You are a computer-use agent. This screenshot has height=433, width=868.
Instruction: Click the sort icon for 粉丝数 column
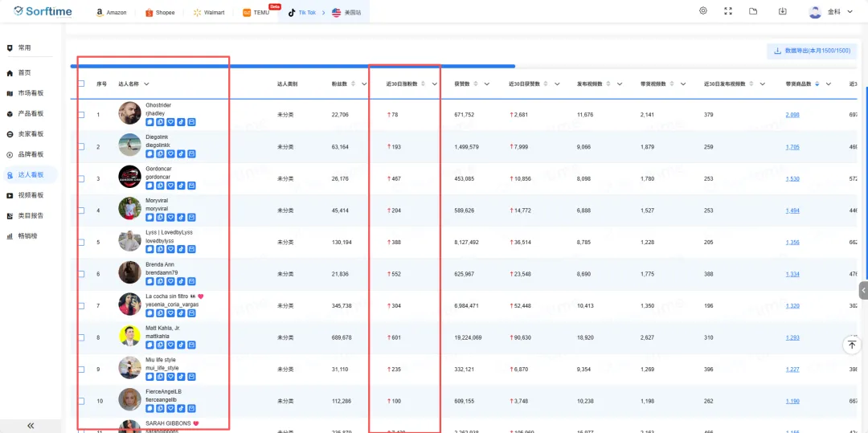pyautogui.click(x=353, y=84)
